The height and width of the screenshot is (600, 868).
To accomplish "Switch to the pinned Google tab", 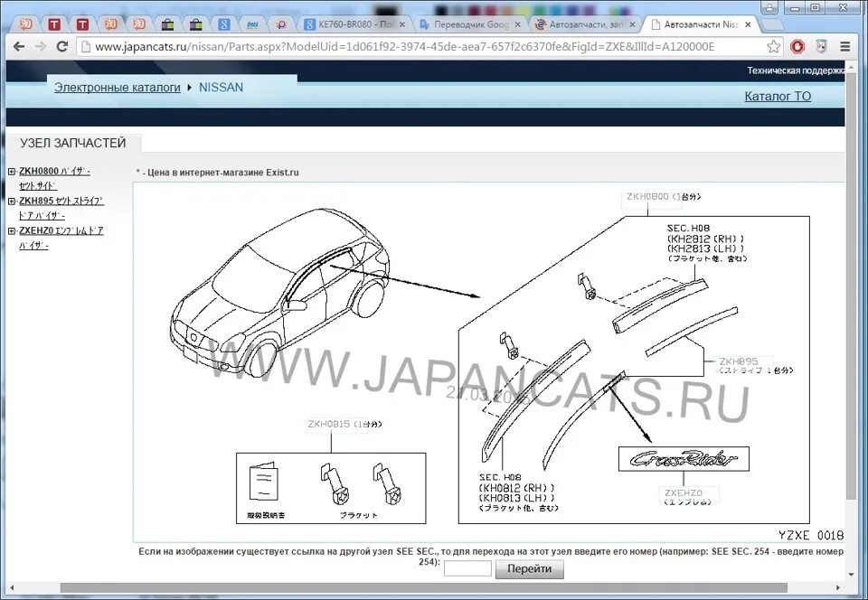I will pyautogui.click(x=224, y=24).
